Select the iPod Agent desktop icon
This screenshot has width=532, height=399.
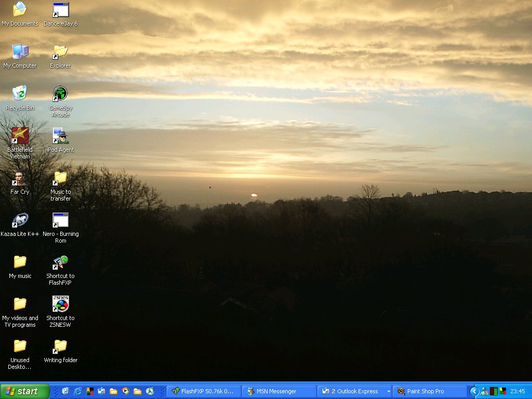(60, 136)
